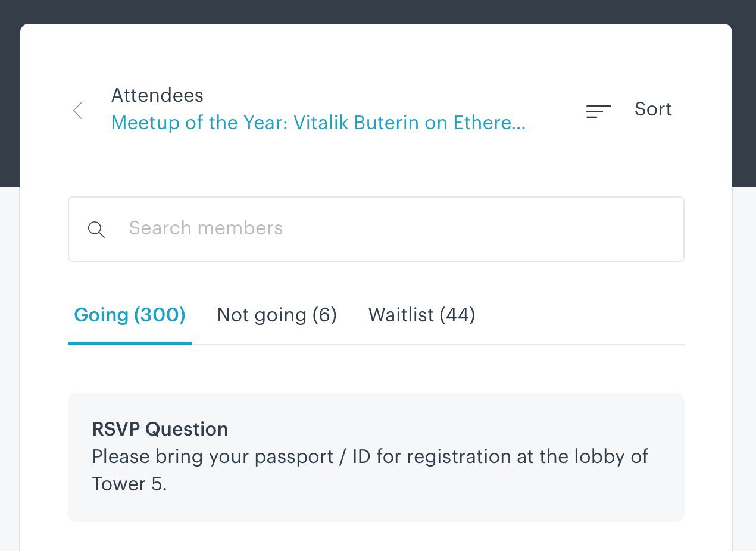Image resolution: width=756 pixels, height=551 pixels.
Task: Click the '(6)' count on Not going
Action: point(324,315)
